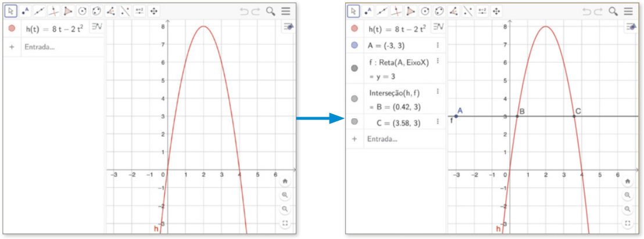Toggle visibility of h(t) in right window
The image size is (644, 239).
(x=355, y=28)
